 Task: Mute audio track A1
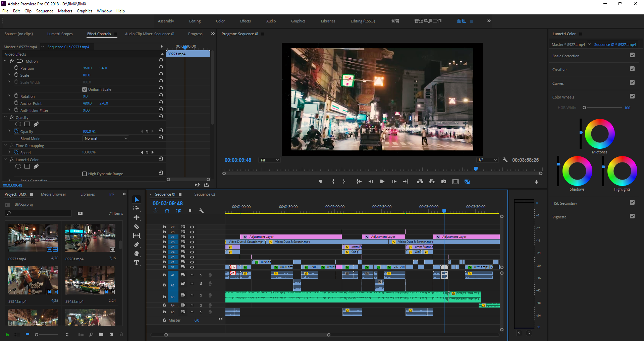192,275
